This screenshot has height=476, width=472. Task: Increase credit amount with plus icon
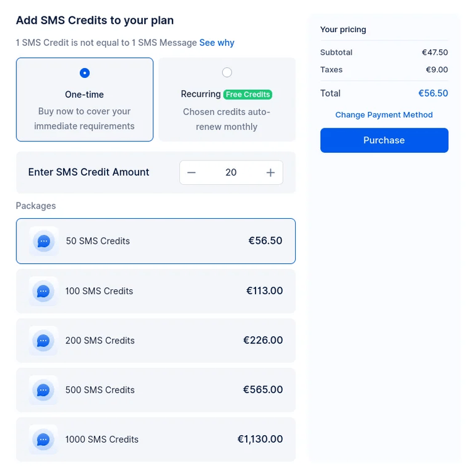tap(271, 173)
